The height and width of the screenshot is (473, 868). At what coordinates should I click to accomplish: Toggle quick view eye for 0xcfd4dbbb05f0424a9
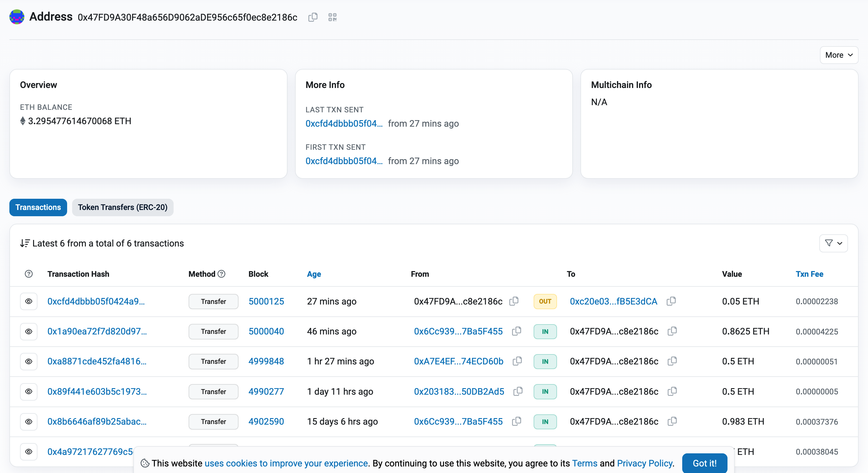(x=29, y=301)
